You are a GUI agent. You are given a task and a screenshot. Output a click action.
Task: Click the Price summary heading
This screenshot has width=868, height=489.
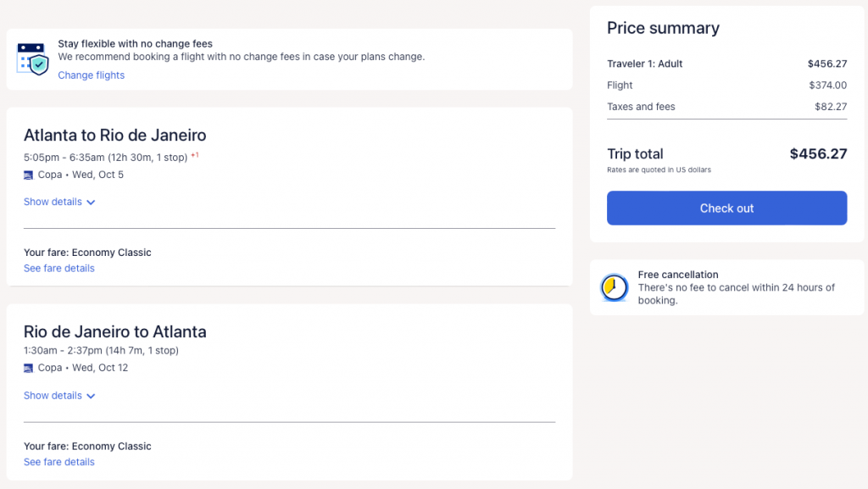pos(663,28)
